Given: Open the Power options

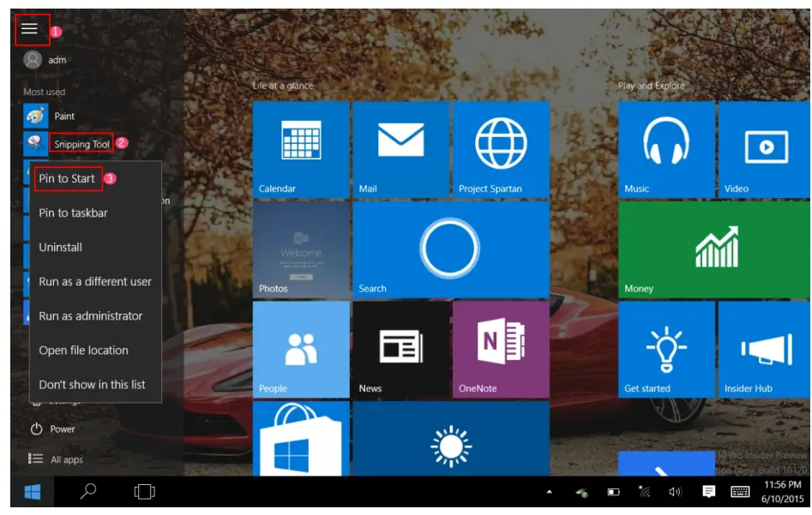Looking at the screenshot, I should 52,429.
